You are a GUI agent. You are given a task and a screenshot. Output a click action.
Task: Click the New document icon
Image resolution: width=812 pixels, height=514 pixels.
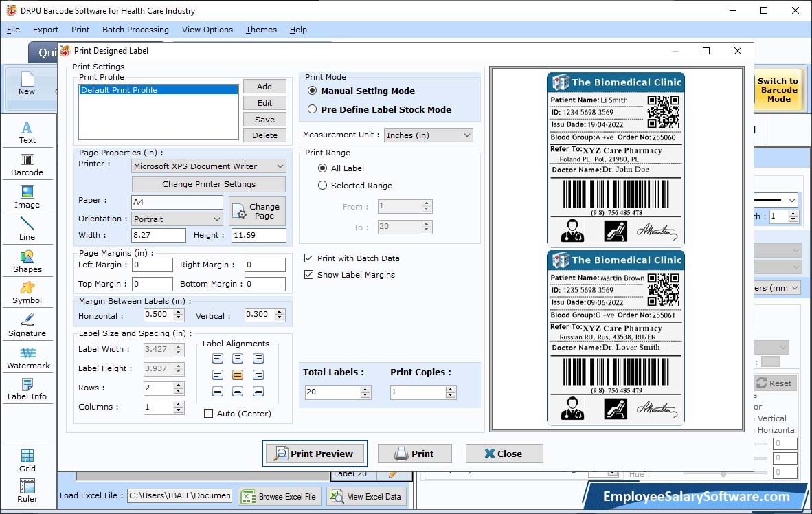[x=27, y=83]
